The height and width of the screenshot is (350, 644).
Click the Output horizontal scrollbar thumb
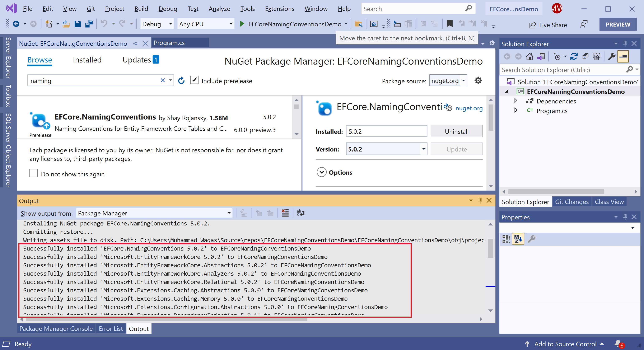click(165, 319)
